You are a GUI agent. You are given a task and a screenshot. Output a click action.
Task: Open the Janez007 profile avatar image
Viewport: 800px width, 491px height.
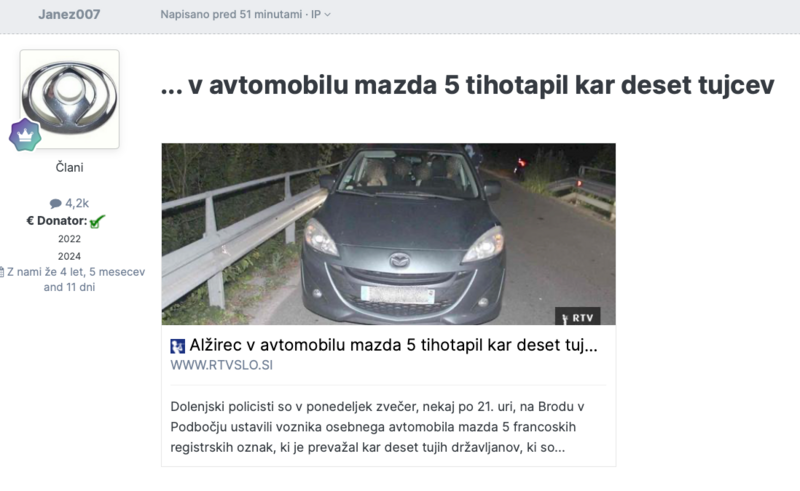tap(69, 99)
